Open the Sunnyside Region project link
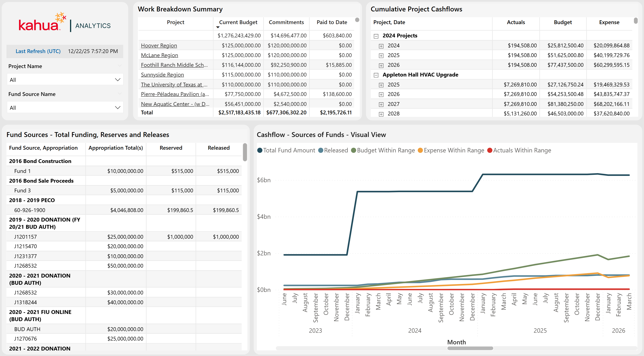Screen dimensions: 644x356 point(162,75)
